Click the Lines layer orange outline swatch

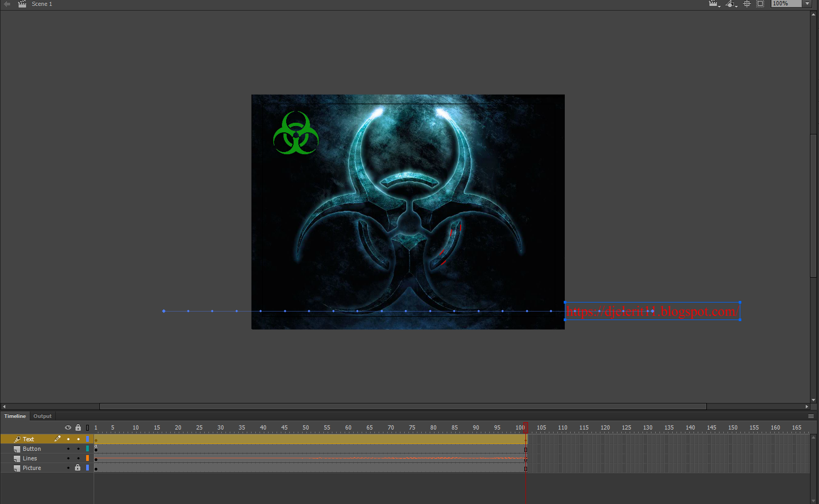point(88,458)
